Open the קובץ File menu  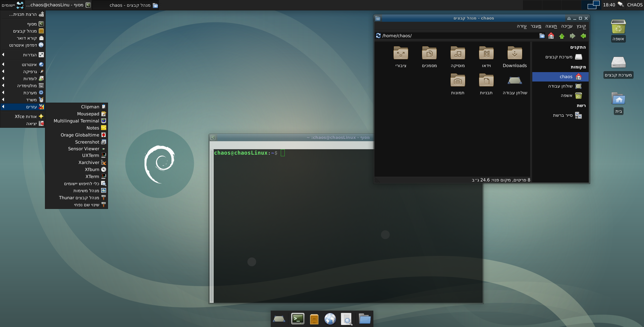pos(581,26)
